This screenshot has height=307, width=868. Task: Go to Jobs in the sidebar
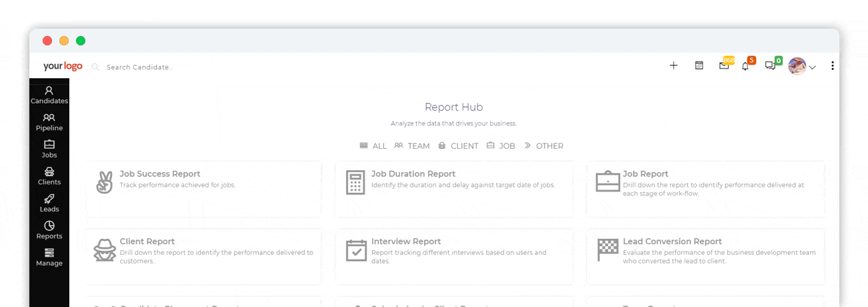(49, 149)
